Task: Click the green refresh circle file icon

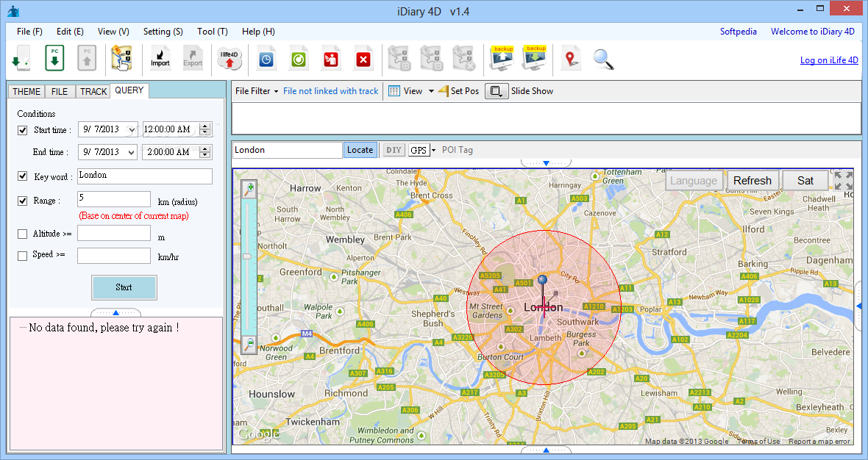Action: click(x=299, y=59)
